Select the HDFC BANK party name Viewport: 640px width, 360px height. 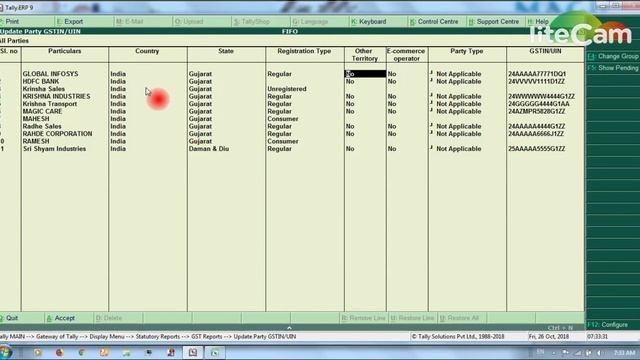tap(41, 81)
